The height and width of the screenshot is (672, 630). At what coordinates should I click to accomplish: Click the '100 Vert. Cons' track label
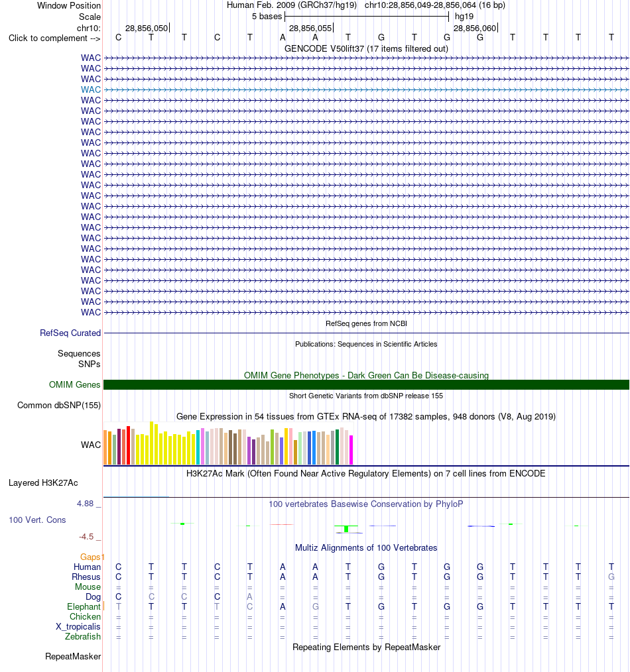37,520
